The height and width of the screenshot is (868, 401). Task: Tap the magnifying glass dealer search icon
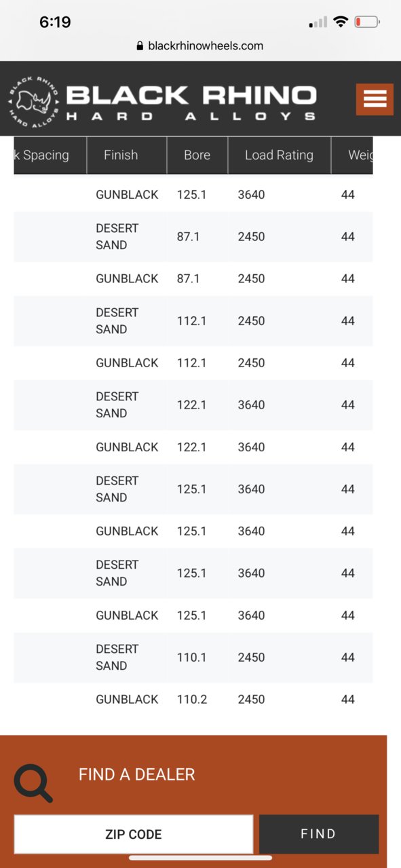tap(33, 783)
